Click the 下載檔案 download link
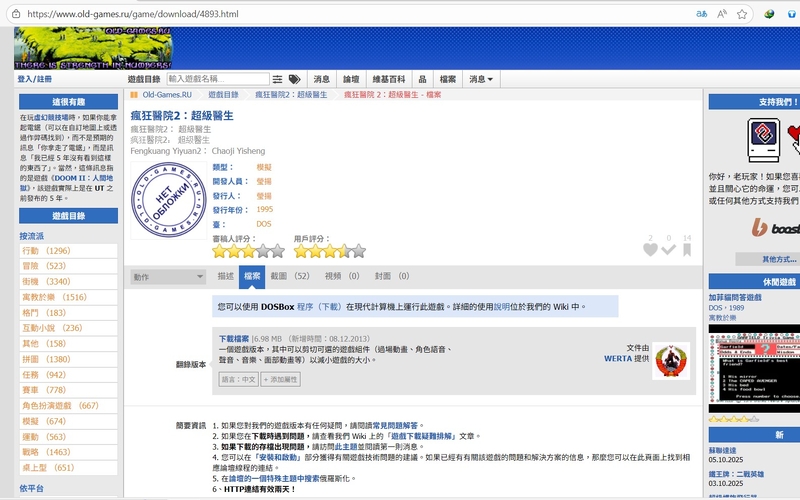 234,339
